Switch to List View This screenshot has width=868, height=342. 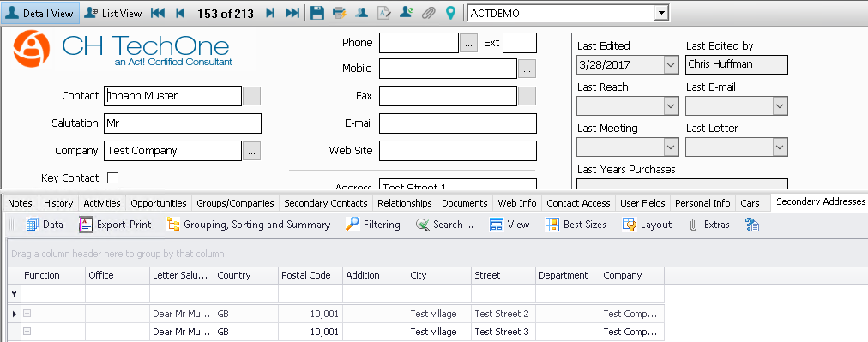click(x=113, y=13)
